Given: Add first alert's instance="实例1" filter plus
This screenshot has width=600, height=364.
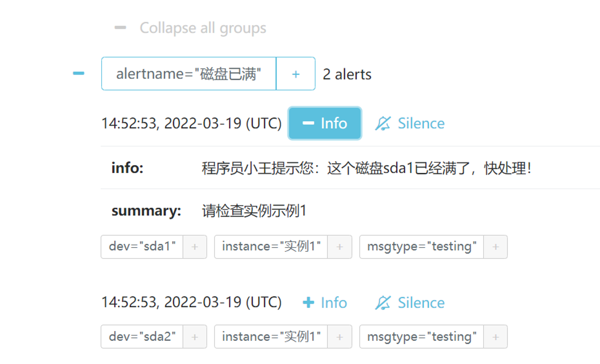Looking at the screenshot, I should 340,247.
